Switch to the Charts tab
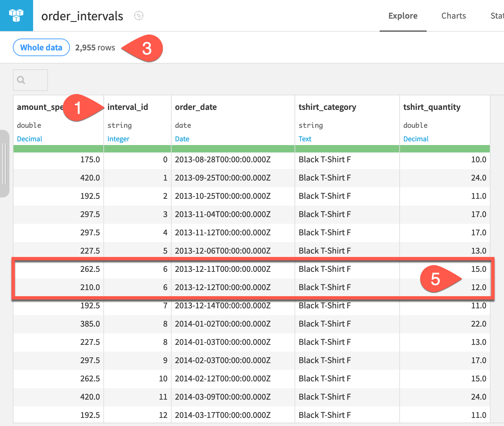Image resolution: width=504 pixels, height=426 pixels. pos(453,16)
